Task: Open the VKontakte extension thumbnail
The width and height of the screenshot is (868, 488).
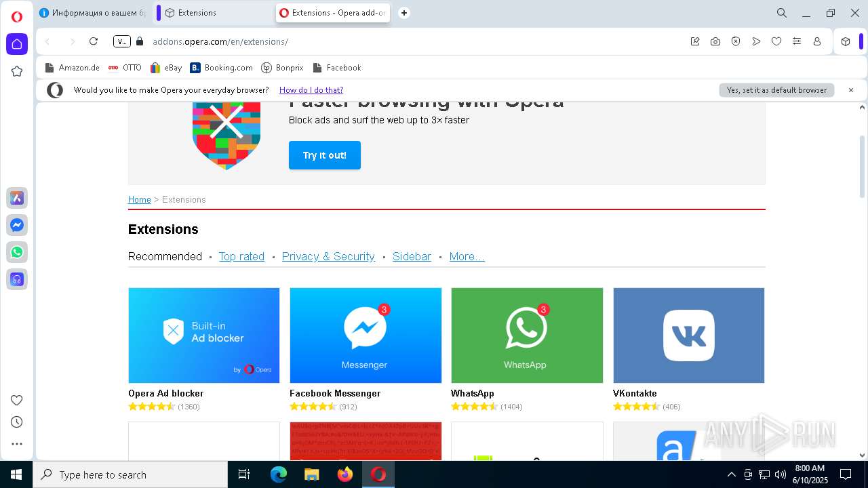Action: (689, 335)
